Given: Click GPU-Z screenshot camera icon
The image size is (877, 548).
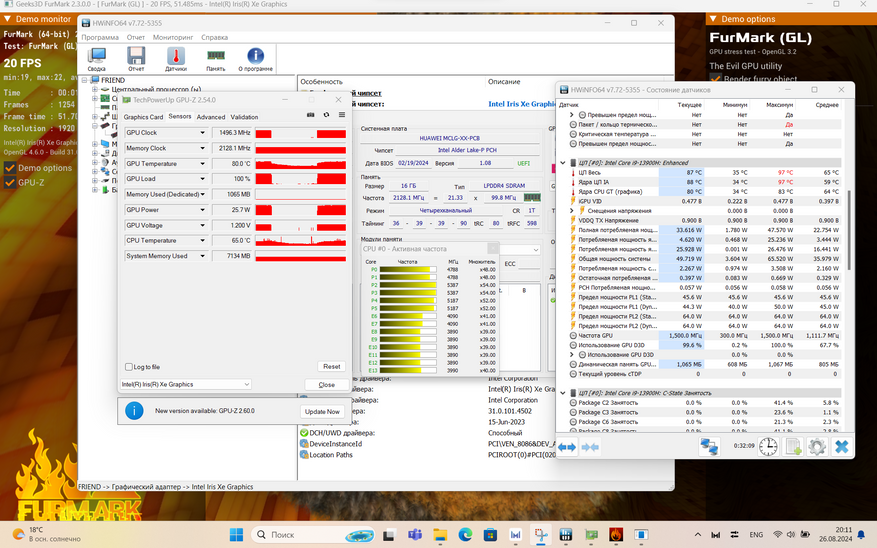Looking at the screenshot, I should [x=311, y=116].
